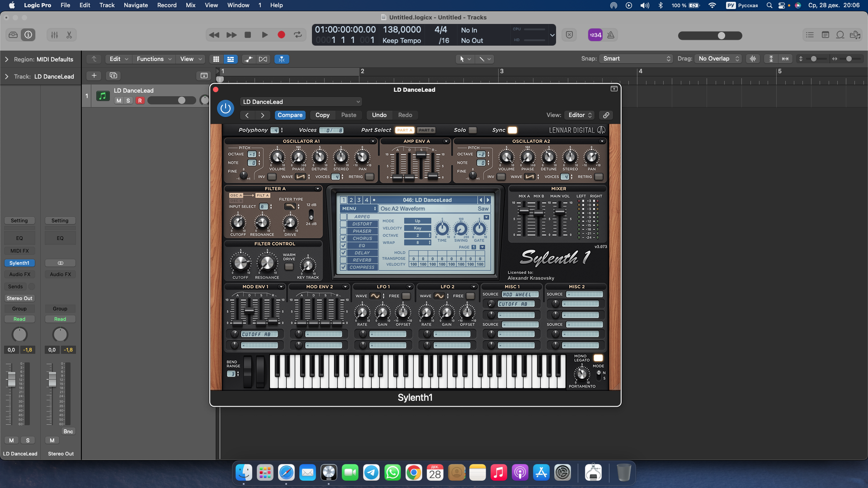
Task: Click the Compare button in Sylenth1 toolbar
Action: (x=290, y=114)
